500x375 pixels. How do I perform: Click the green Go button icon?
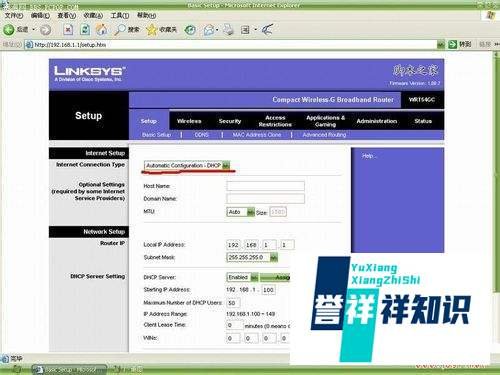click(452, 44)
